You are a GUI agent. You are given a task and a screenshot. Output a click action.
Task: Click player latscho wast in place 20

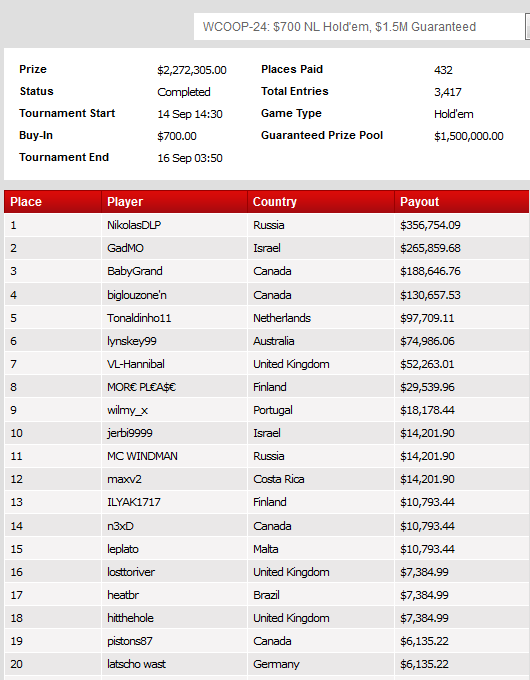click(136, 664)
